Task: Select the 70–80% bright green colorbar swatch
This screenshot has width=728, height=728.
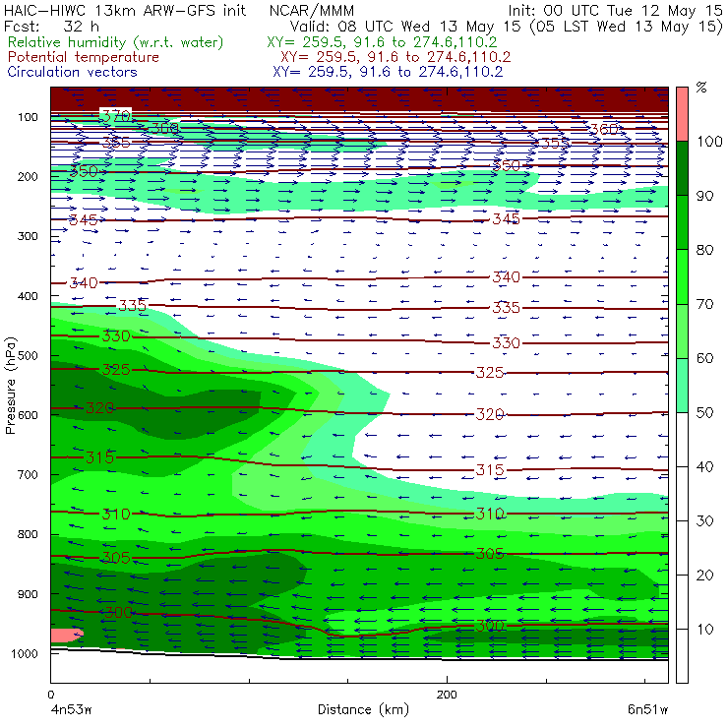Action: (x=682, y=276)
